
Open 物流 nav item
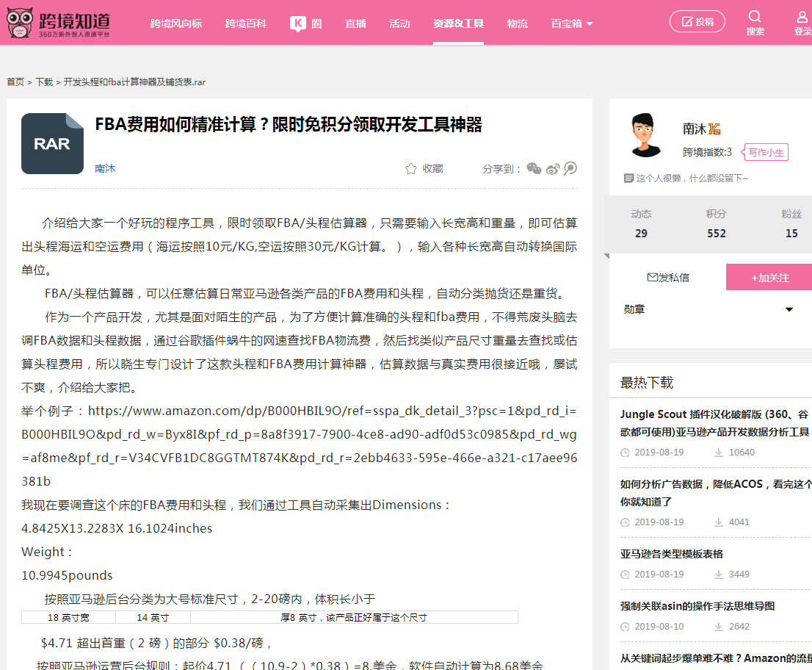(x=518, y=24)
